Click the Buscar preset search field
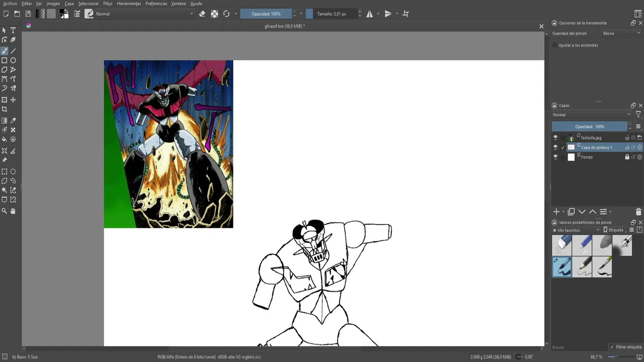The height and width of the screenshot is (362, 644). point(579,347)
